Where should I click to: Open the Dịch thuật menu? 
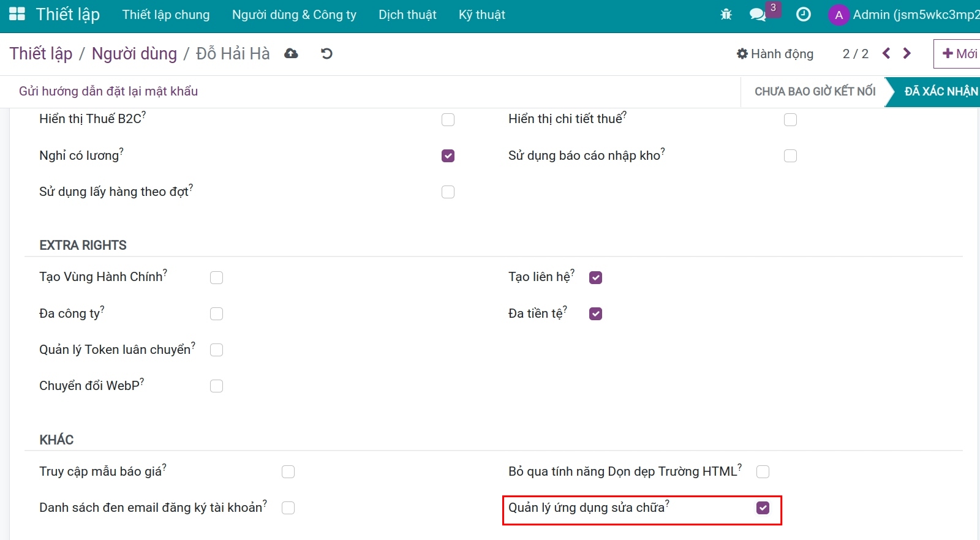point(407,15)
